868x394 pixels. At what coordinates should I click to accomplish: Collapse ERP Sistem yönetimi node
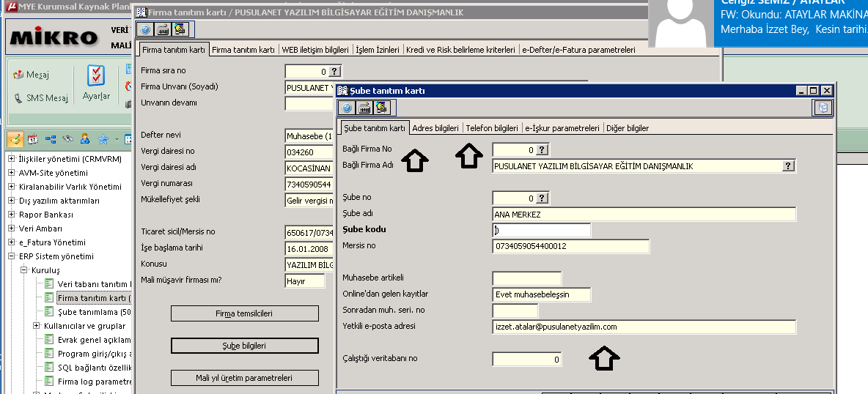coord(11,256)
